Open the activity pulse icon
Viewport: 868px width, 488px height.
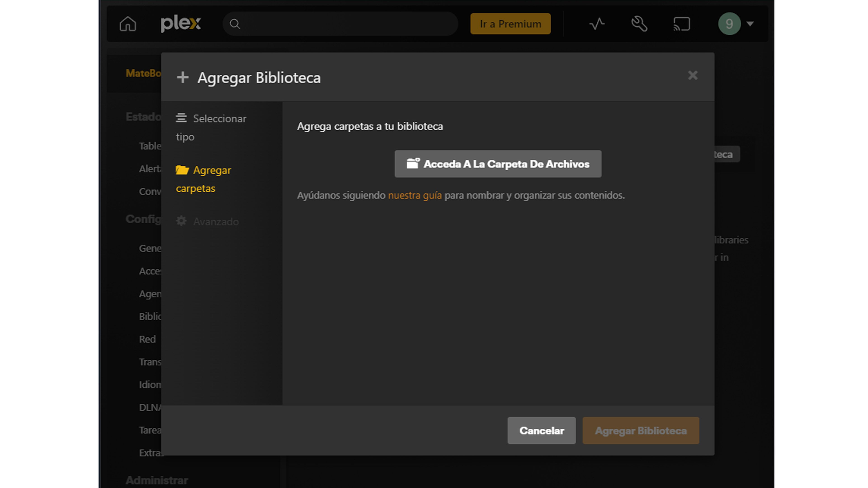[x=597, y=24]
